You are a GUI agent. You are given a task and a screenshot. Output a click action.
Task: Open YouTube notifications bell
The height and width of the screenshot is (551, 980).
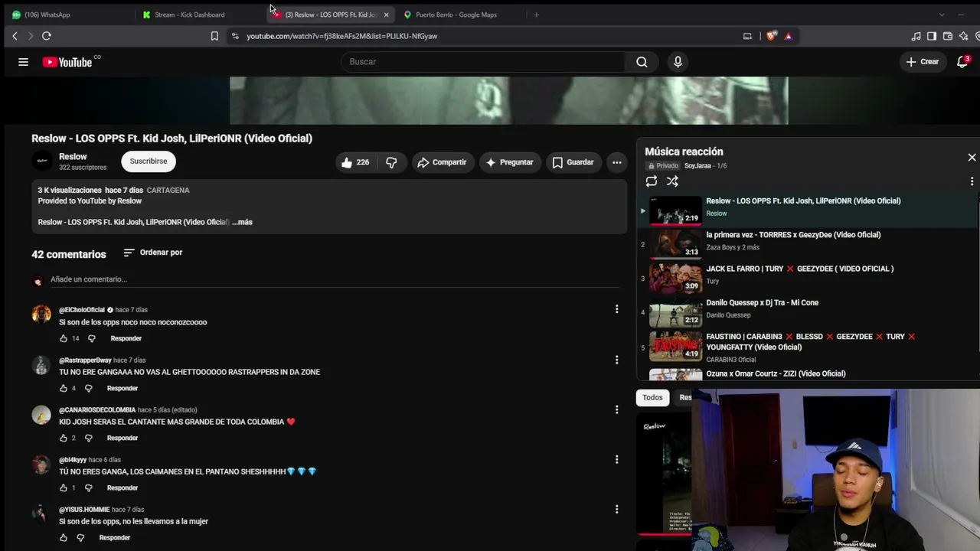click(963, 62)
